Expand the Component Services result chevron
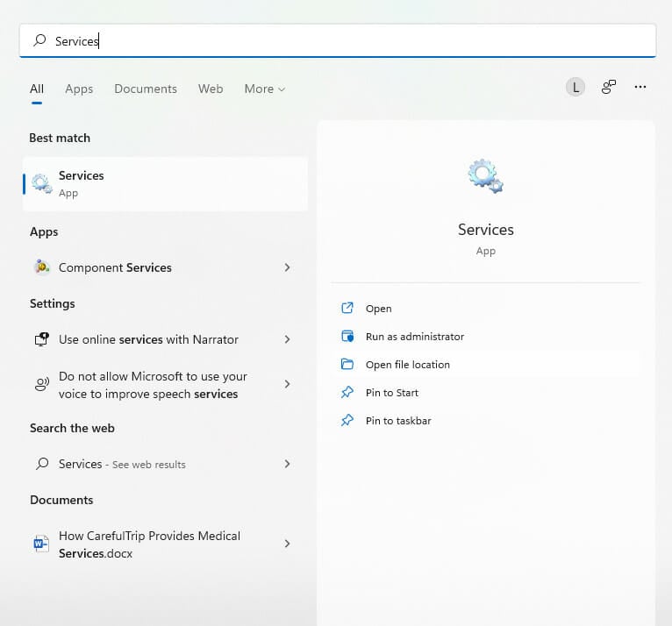 coord(287,267)
